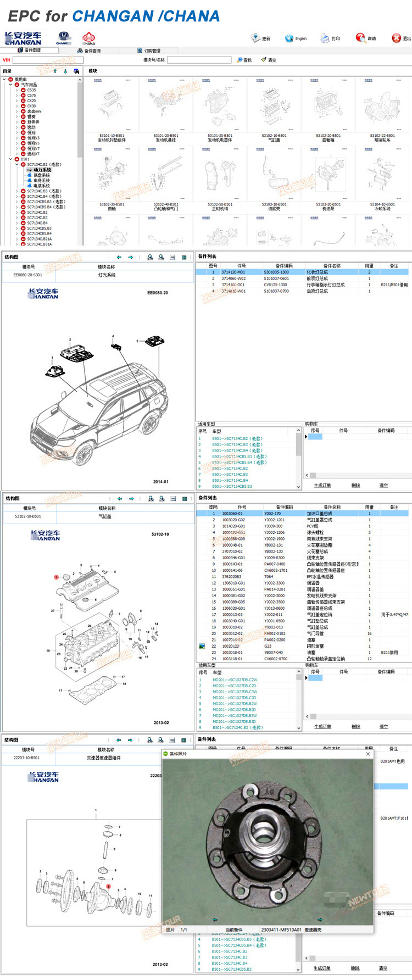Select part row 1003020-G02 气缸盖罩总成
The height and width of the screenshot is (980, 412).
[303, 520]
